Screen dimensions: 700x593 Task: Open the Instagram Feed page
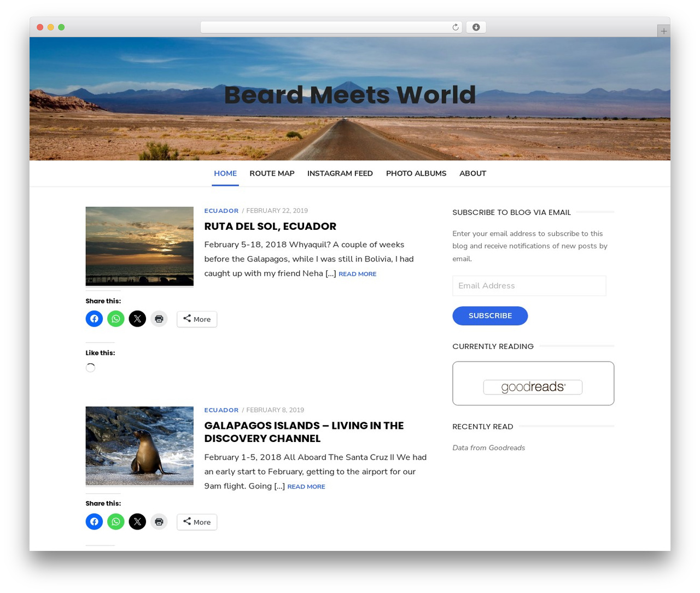[x=340, y=173]
